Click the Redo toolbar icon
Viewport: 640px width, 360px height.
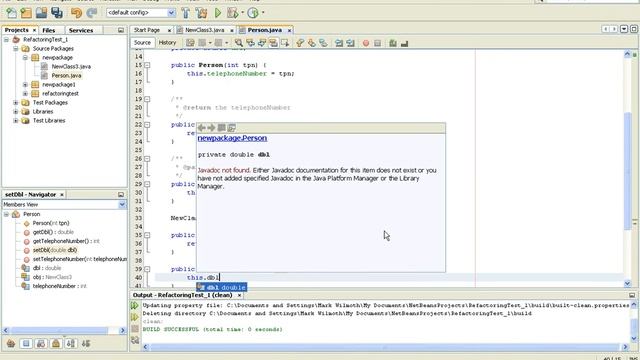point(91,13)
